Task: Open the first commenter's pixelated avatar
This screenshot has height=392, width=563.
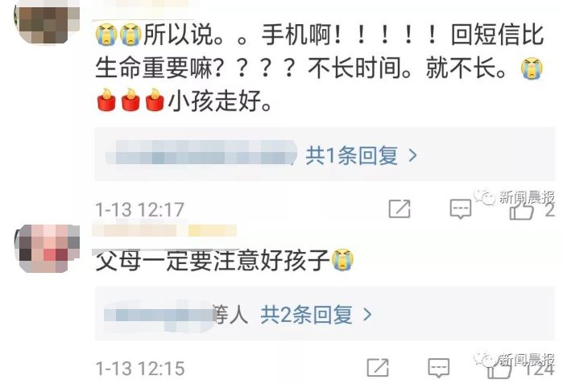Action: (47, 23)
